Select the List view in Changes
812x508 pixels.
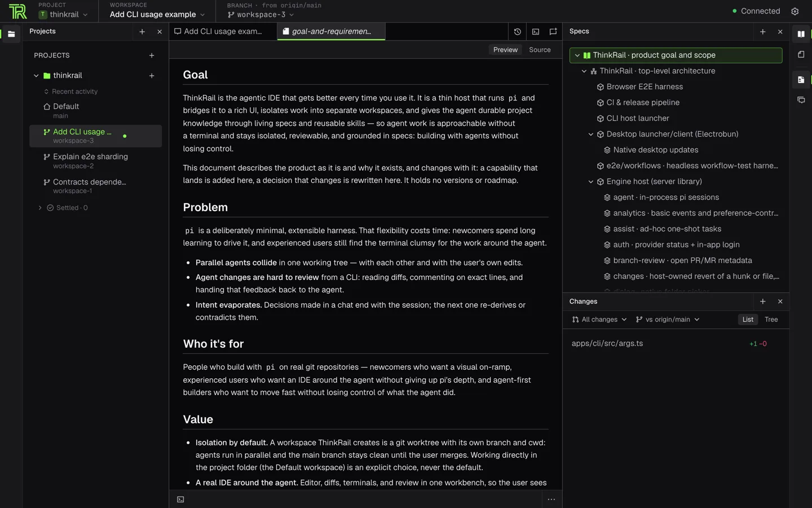(x=748, y=319)
